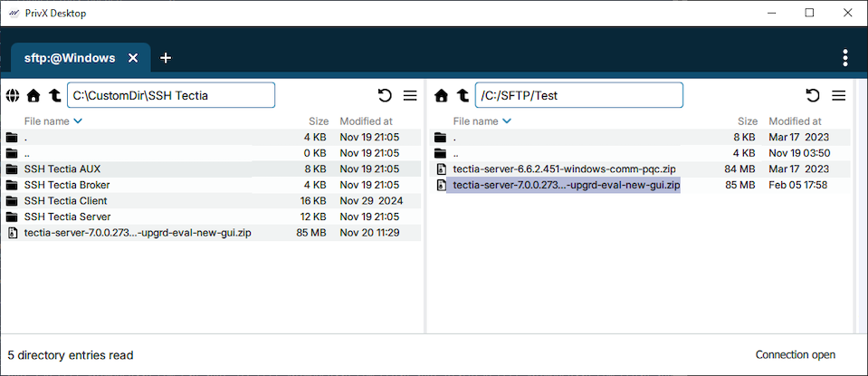Open the globe icon in left pane
The width and height of the screenshot is (868, 376).
[12, 96]
